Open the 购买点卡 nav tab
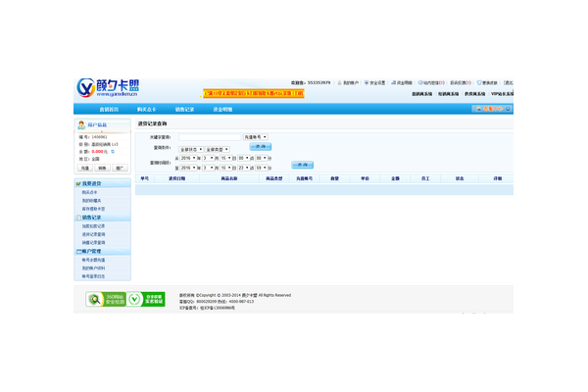The height and width of the screenshot is (392, 588). [147, 110]
